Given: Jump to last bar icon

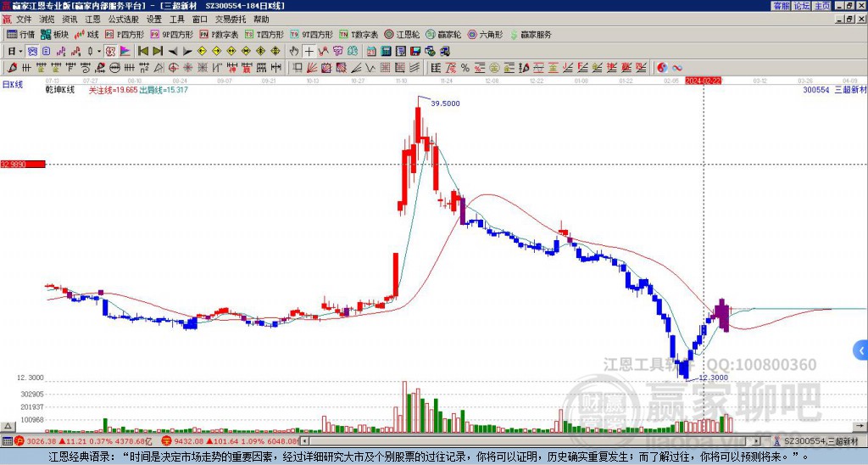Looking at the screenshot, I should (x=158, y=52).
